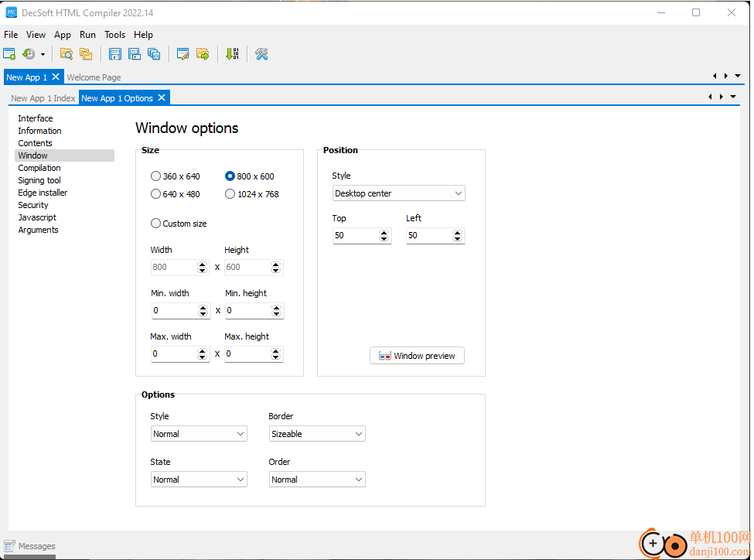754x560 pixels.
Task: Click the Window preview button
Action: 417,356
